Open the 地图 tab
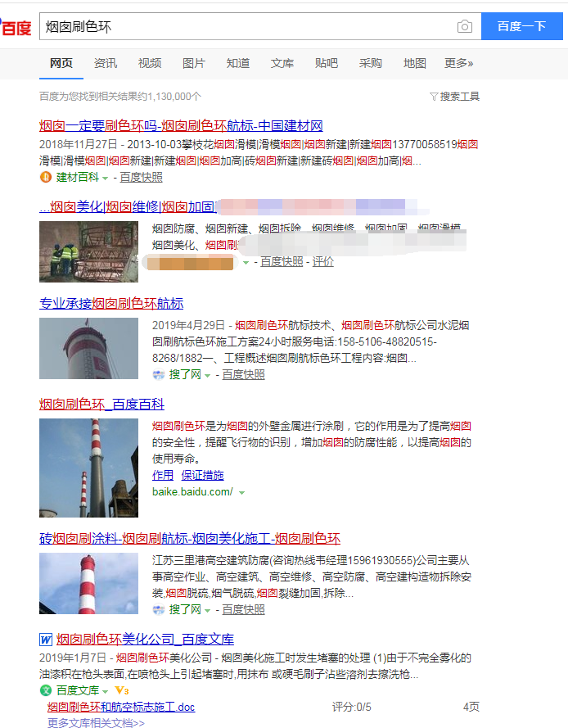 tap(414, 63)
